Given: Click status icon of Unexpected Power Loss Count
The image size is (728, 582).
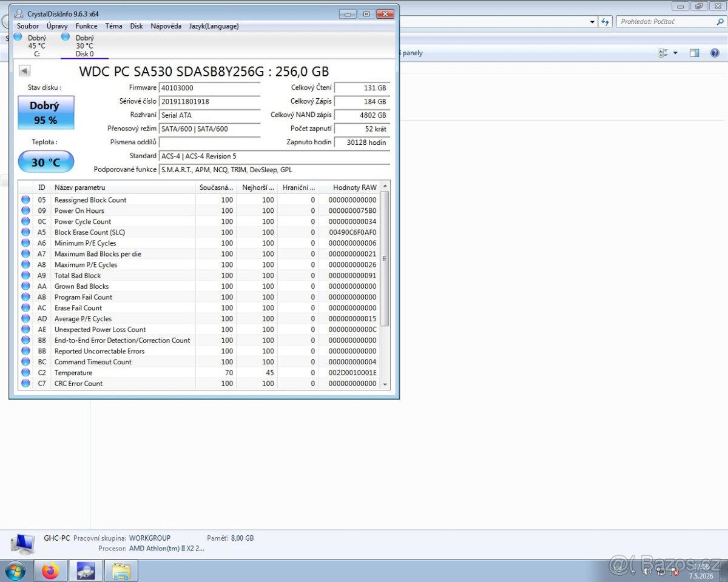Looking at the screenshot, I should [25, 329].
